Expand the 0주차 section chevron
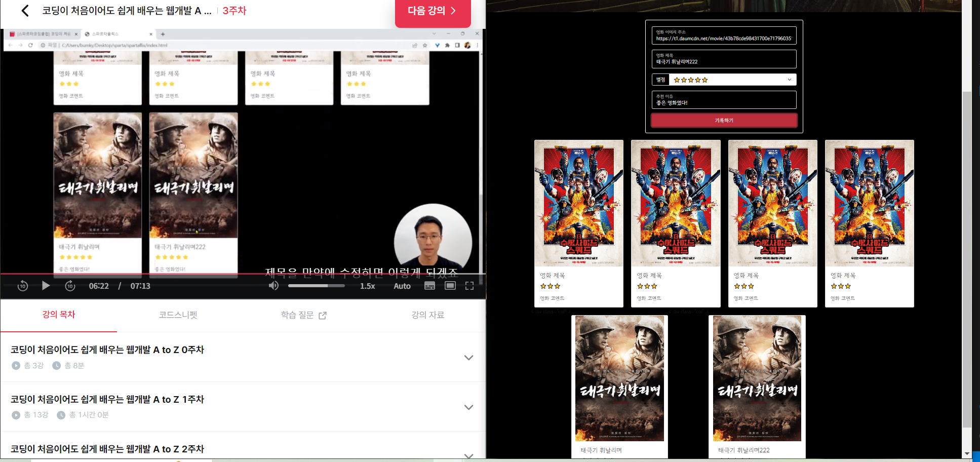 tap(469, 358)
